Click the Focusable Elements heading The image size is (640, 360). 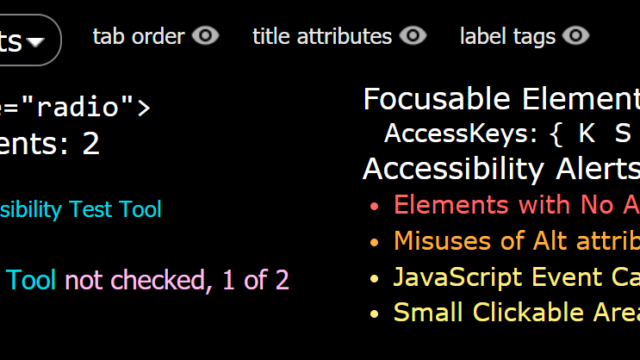(501, 99)
